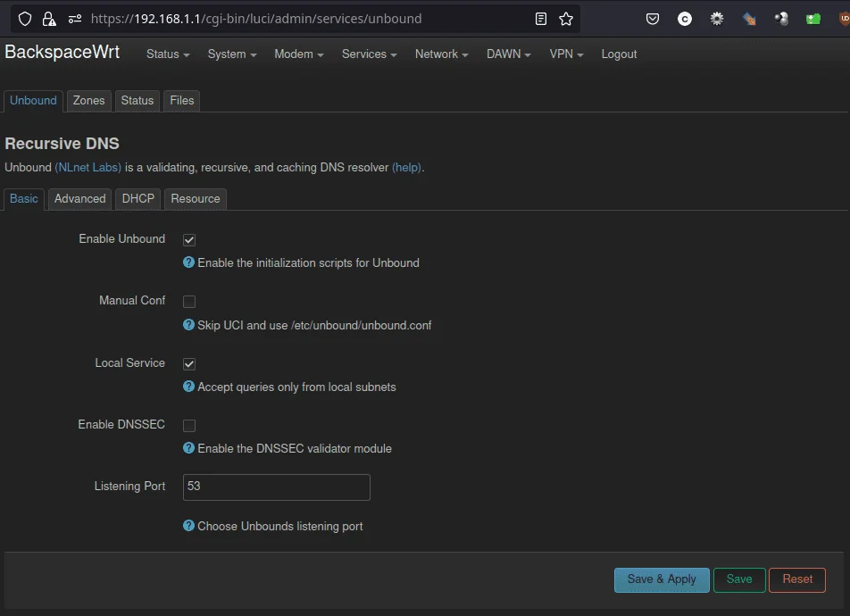Screen dimensions: 850x616
Task: Open site permissions icon in address bar
Action: [x=75, y=19]
